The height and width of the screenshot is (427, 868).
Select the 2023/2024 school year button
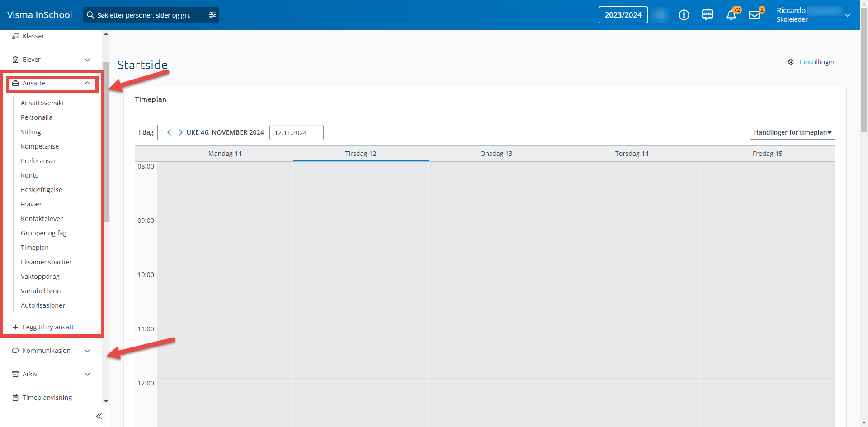pyautogui.click(x=623, y=15)
